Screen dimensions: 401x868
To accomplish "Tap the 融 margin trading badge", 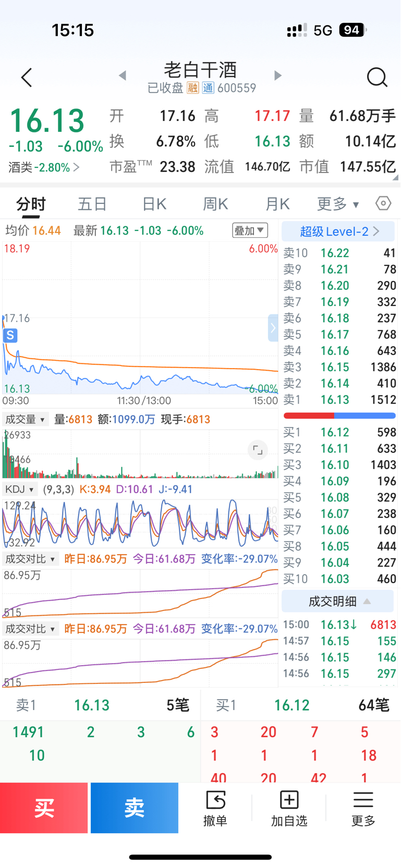I will pos(193,88).
